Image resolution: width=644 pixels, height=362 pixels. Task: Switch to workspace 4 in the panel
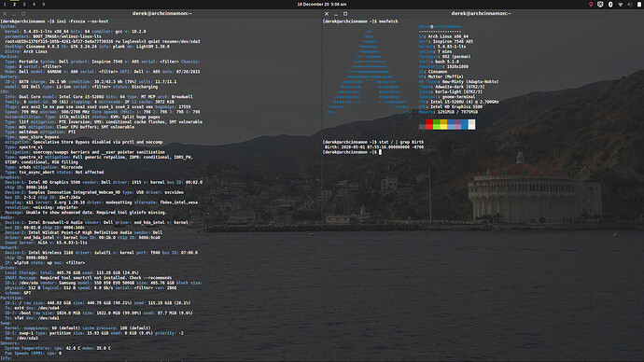click(35, 4)
